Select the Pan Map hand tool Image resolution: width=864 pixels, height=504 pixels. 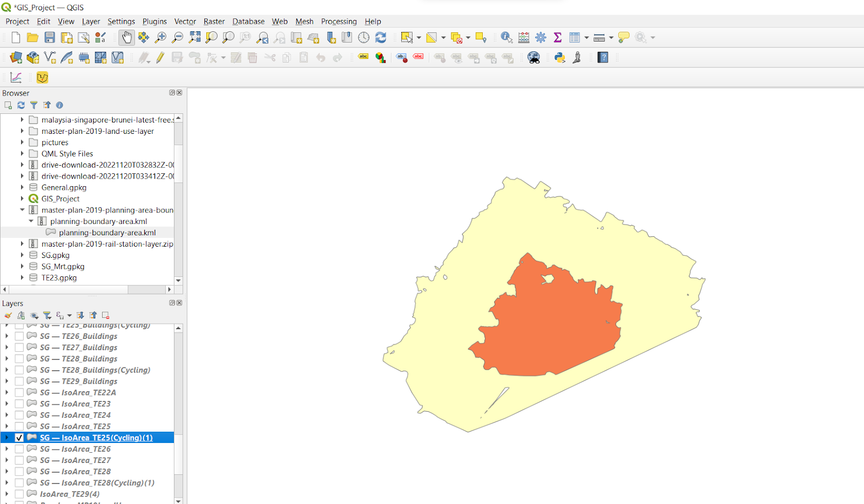click(x=126, y=37)
